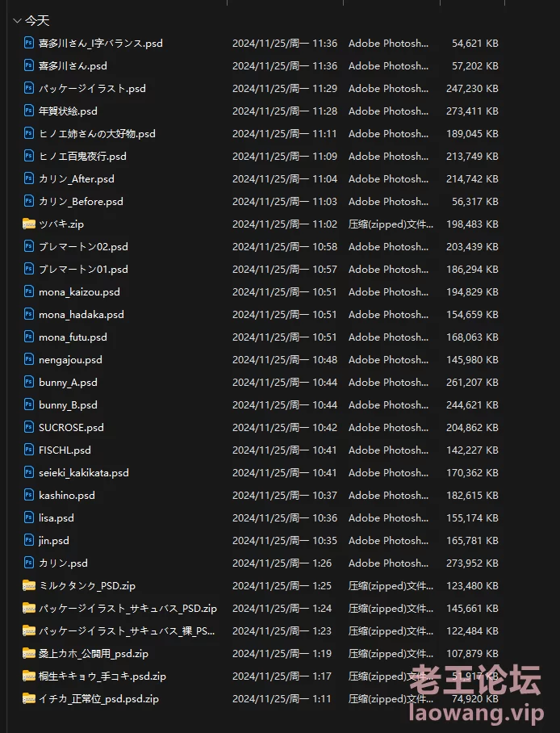Click the PSD icon of ヒノエ姉さんの大好物.psd
Viewport: 560px width, 733px height.
click(x=29, y=133)
